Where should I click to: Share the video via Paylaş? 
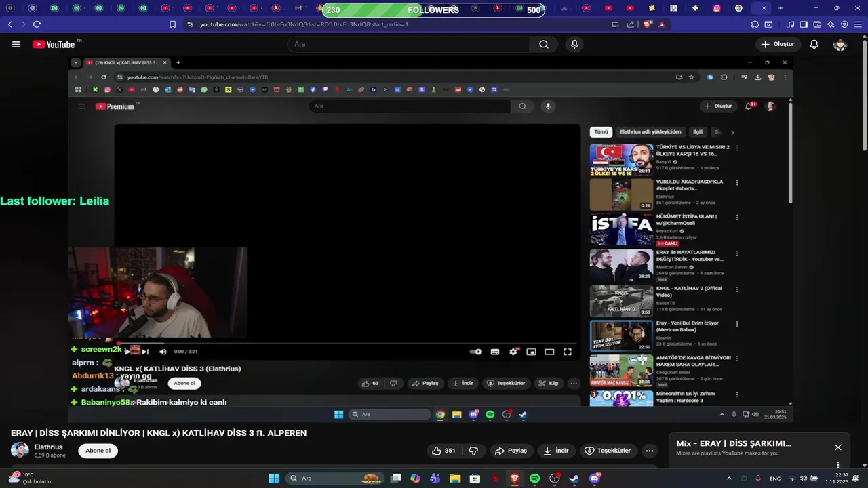(511, 451)
